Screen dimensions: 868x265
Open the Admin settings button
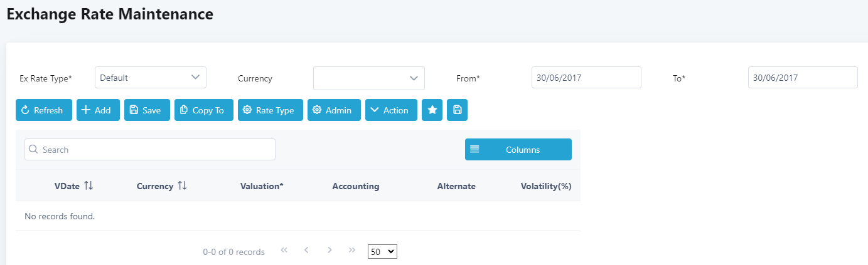coord(334,110)
